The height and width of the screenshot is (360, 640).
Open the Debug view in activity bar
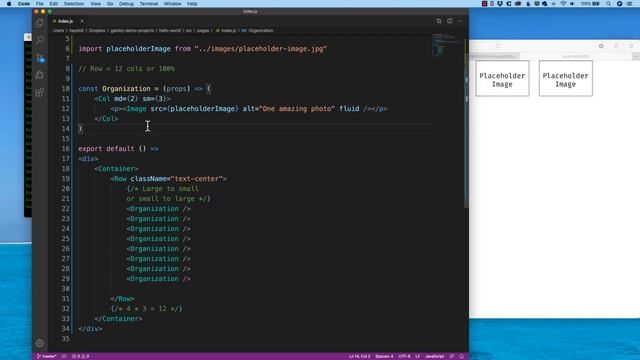click(40, 75)
